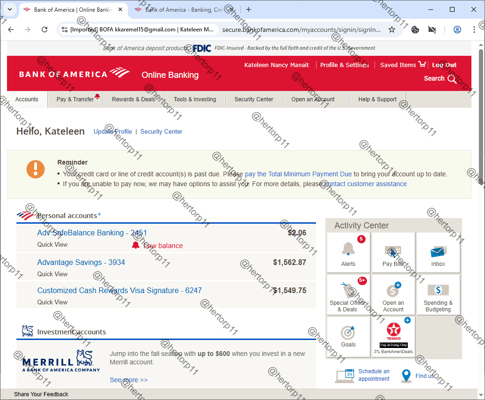Viewport: 485px width, 400px height.
Task: Click the Activity Center heading
Action: pos(362,226)
